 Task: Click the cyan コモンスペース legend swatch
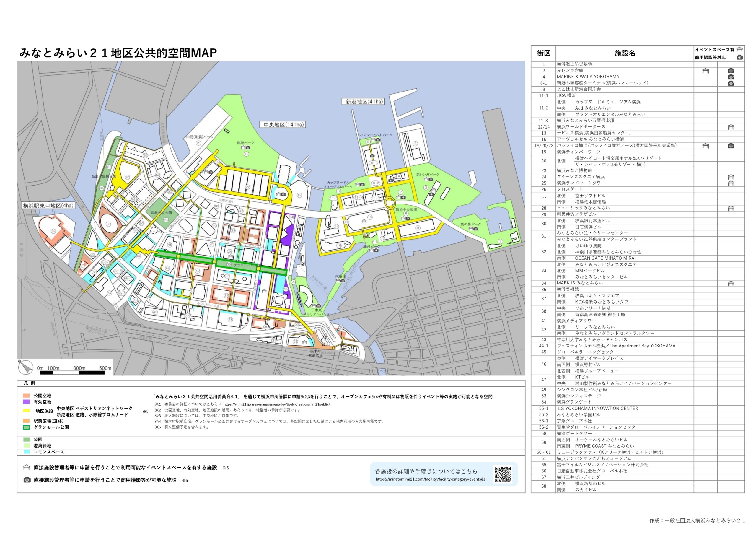27,452
